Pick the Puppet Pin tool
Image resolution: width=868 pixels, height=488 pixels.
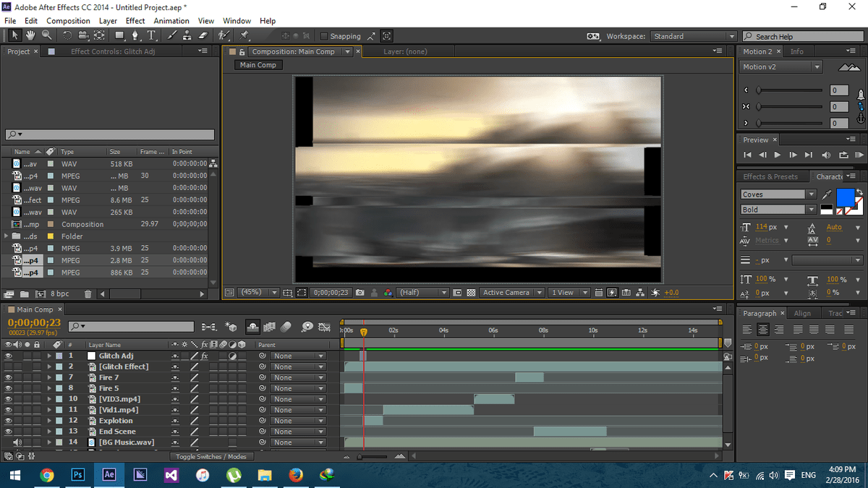(244, 35)
